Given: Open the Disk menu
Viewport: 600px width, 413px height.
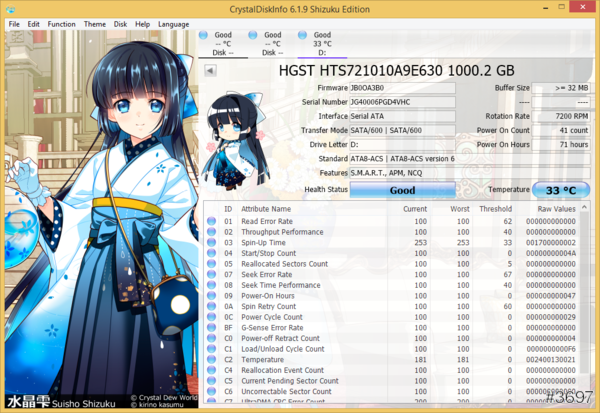Looking at the screenshot, I should pyautogui.click(x=120, y=23).
